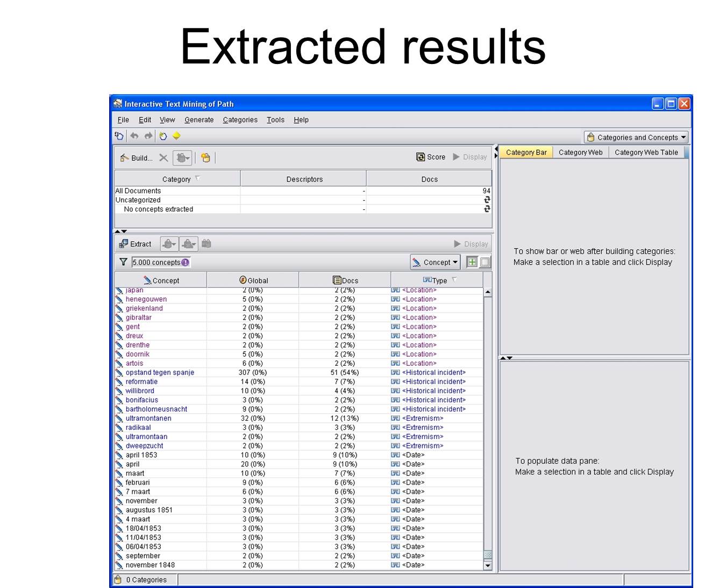726x588 pixels.
Task: Open the View menu
Action: click(167, 120)
